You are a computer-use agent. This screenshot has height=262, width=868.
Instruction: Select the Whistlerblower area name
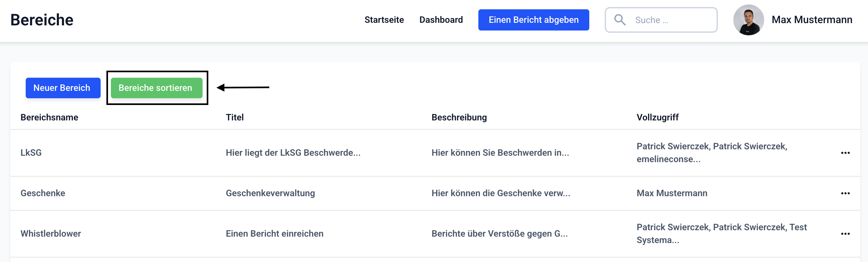50,233
